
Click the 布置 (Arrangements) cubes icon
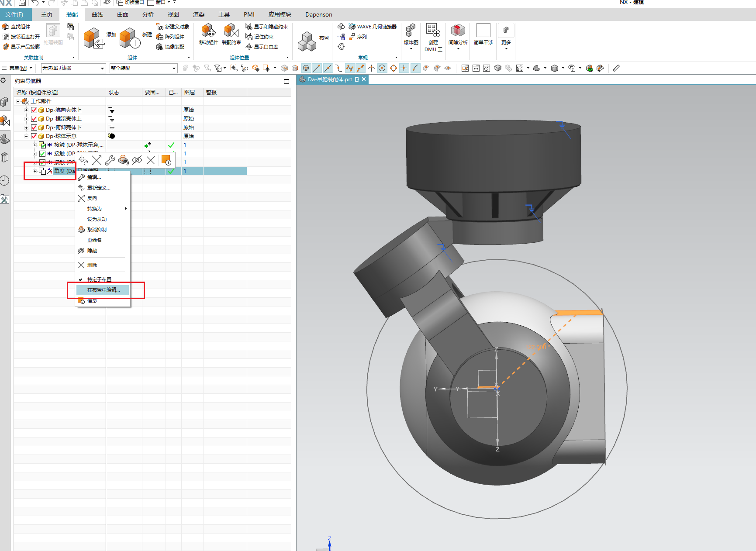[307, 41]
